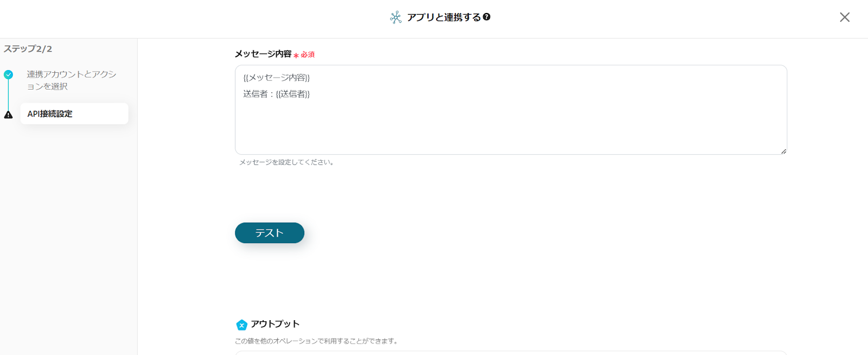Go to 連携アカウントとアクションを選択 step
Viewport: 868px width, 355px height.
point(72,80)
